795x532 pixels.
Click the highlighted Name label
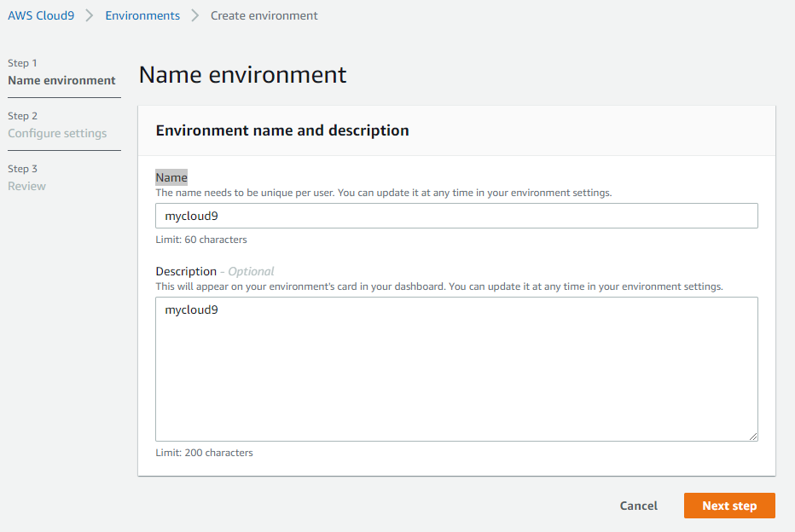tap(171, 177)
